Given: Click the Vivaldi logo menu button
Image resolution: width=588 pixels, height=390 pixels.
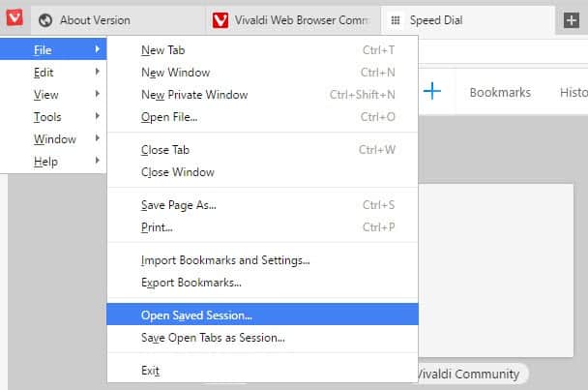Looking at the screenshot, I should [14, 19].
